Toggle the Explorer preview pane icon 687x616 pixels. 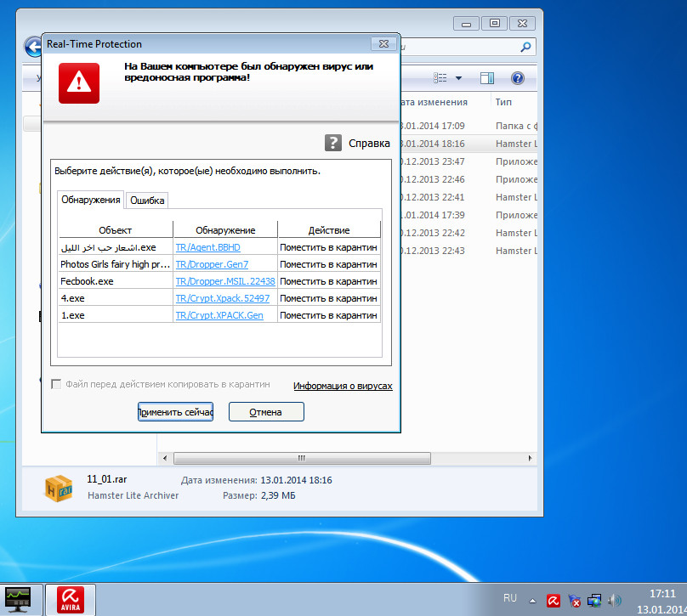[x=487, y=78]
